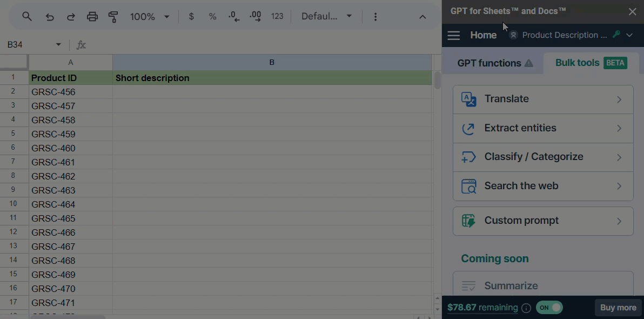Decrease decimal places
The height and width of the screenshot is (319, 644).
(x=234, y=16)
